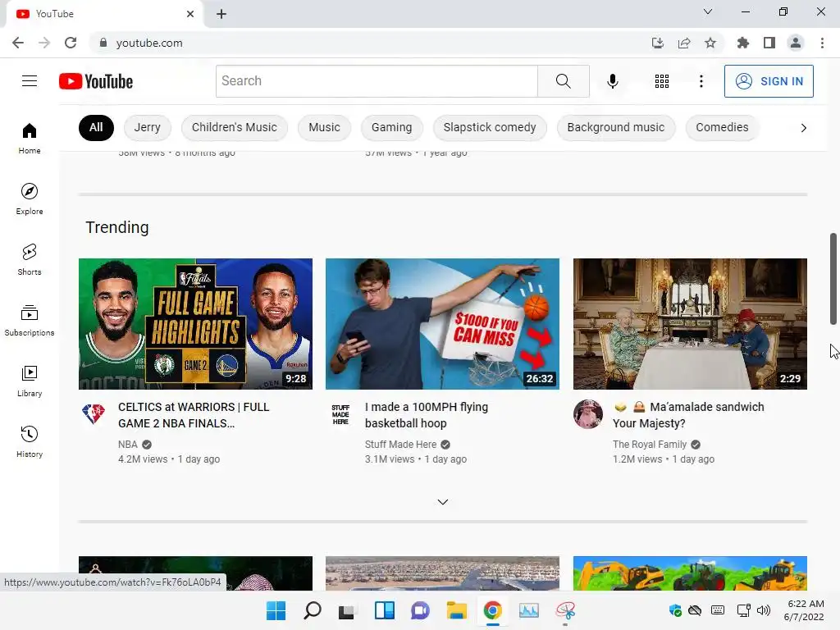Open clock and date in taskbar

805,610
